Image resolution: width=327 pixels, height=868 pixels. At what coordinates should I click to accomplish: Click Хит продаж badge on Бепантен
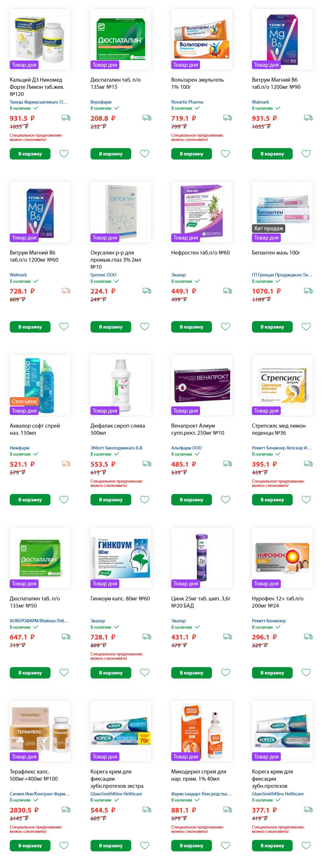269,229
